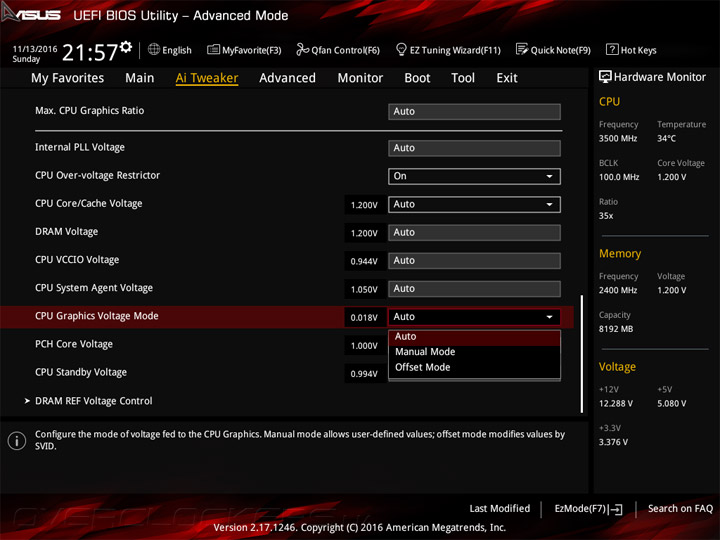The image size is (720, 540).
Task: Click the DRAM Voltage Auto field
Action: (x=474, y=233)
